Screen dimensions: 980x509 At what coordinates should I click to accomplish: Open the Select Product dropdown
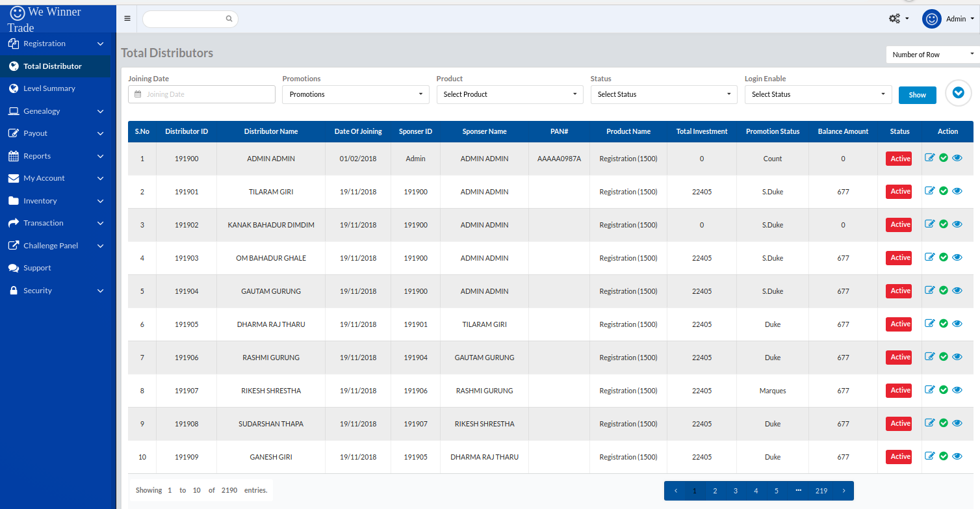click(x=509, y=94)
